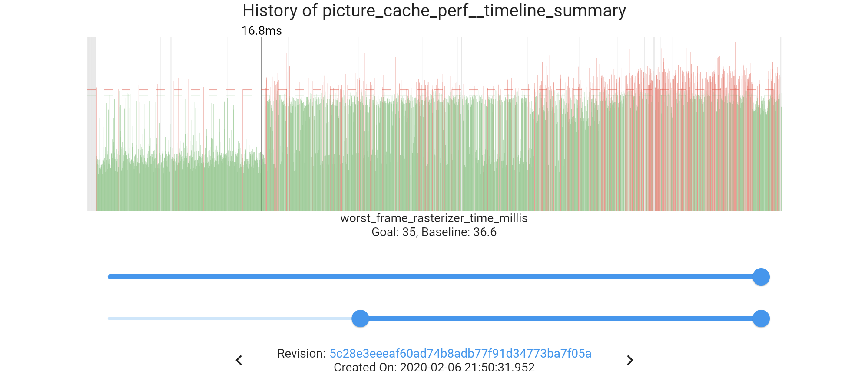Open revision 5c28e3eeeaf60ad74b8adb77f91d34773ba7f05a
Viewport: 868px width, 381px height.
(460, 353)
